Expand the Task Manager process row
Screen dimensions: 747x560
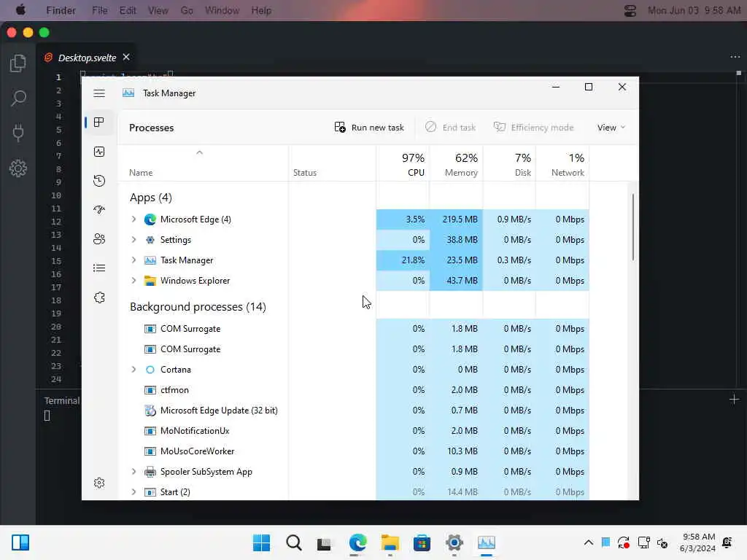pos(134,260)
